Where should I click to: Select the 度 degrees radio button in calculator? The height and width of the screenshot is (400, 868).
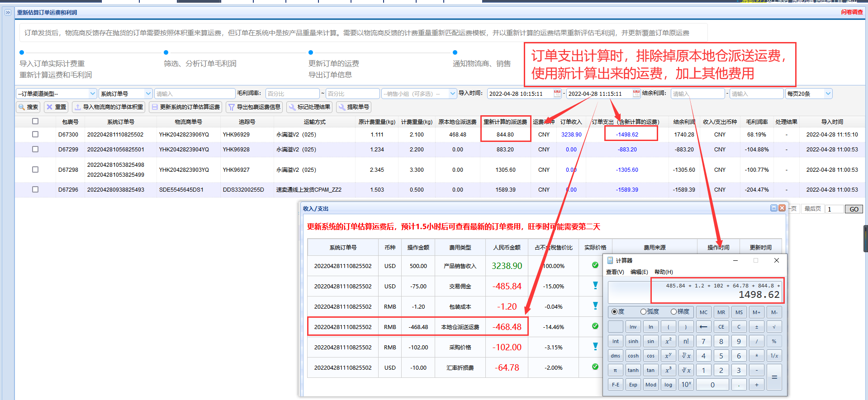[614, 311]
